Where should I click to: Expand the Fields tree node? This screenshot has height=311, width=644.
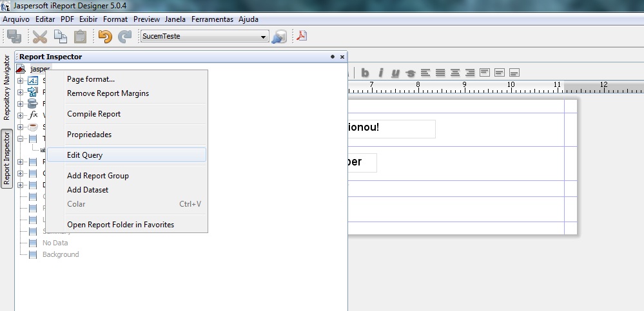pos(20,104)
